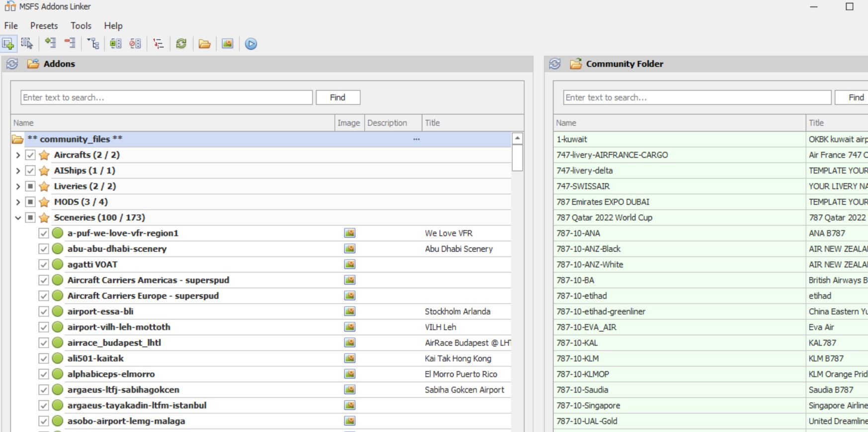The width and height of the screenshot is (868, 432).
Task: Click the Description column header in Addons
Action: point(393,123)
